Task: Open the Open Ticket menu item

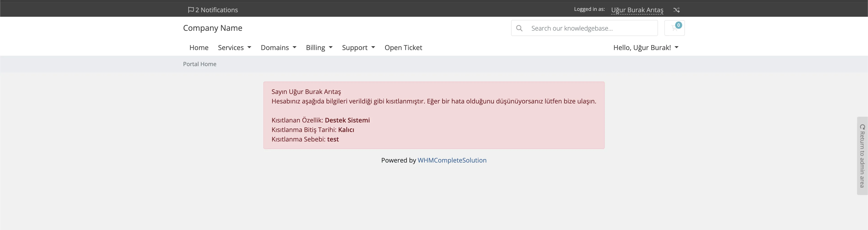Action: coord(403,48)
